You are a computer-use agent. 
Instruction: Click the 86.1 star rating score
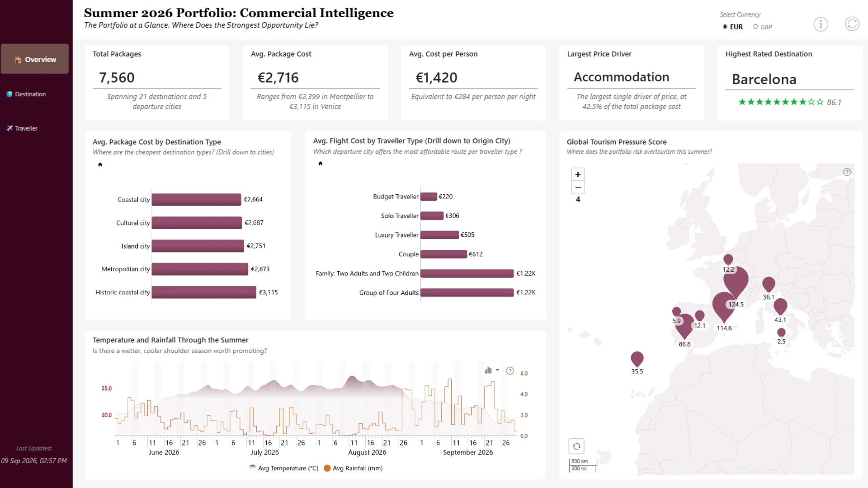coord(834,103)
